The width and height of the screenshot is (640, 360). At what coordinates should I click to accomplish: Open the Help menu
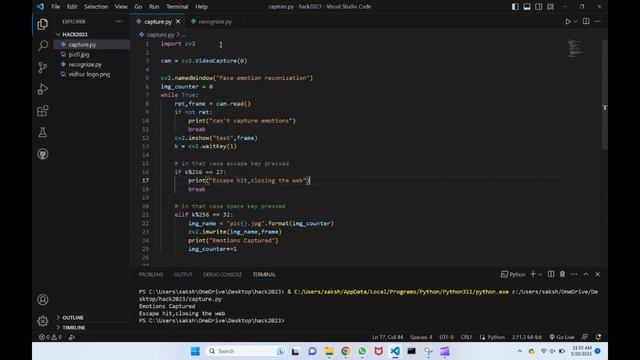[x=201, y=7]
